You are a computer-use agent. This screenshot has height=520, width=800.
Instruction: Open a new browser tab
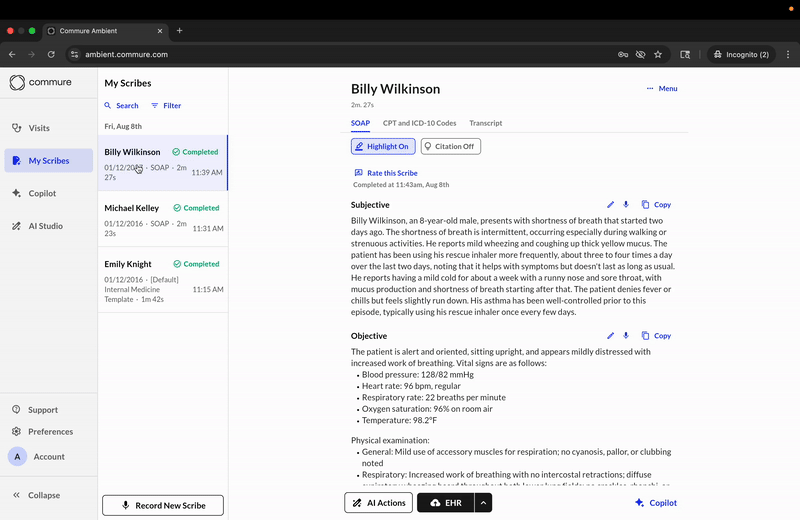(x=179, y=31)
